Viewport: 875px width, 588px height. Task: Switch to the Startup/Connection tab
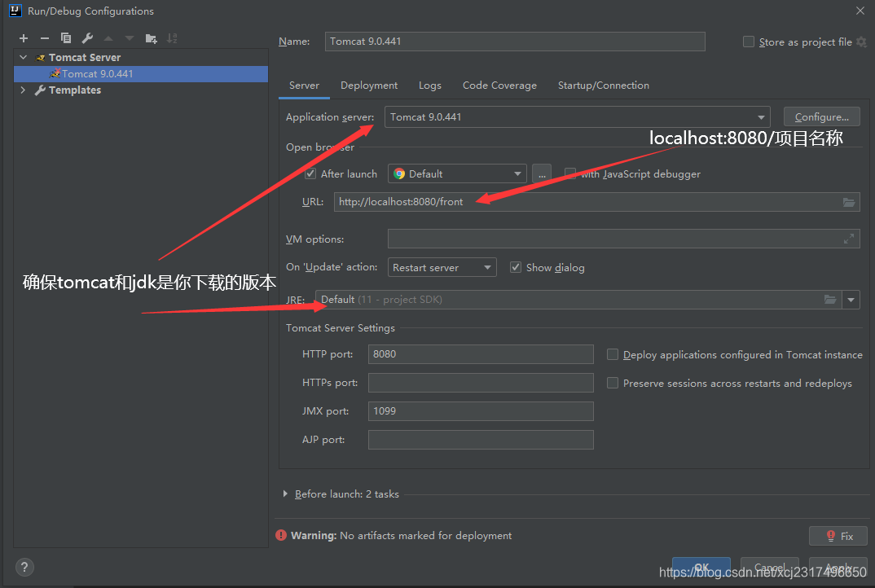click(x=603, y=86)
